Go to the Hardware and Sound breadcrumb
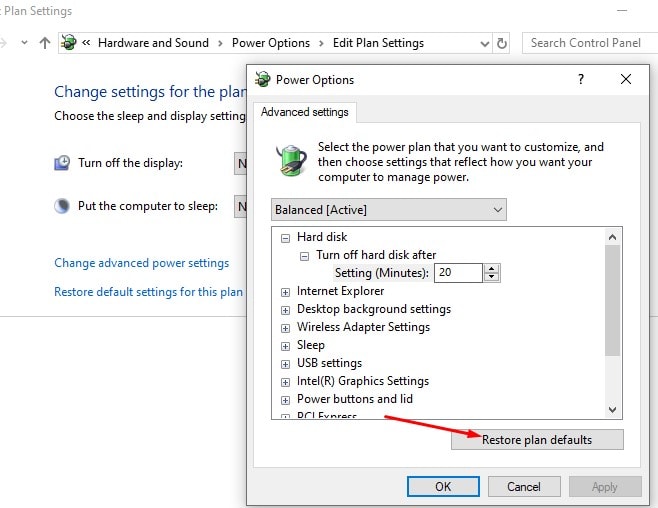This screenshot has height=508, width=658. click(153, 43)
